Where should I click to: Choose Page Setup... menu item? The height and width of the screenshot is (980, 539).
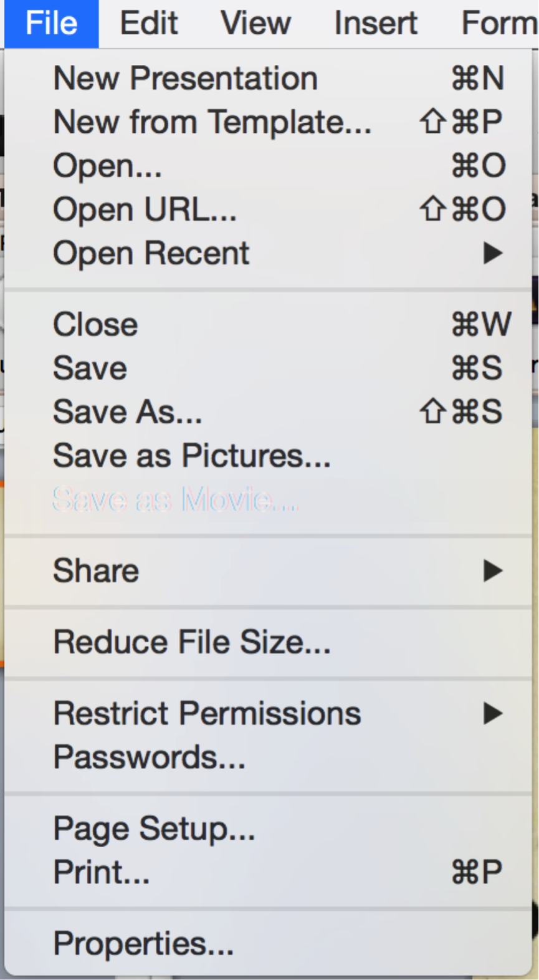click(154, 829)
